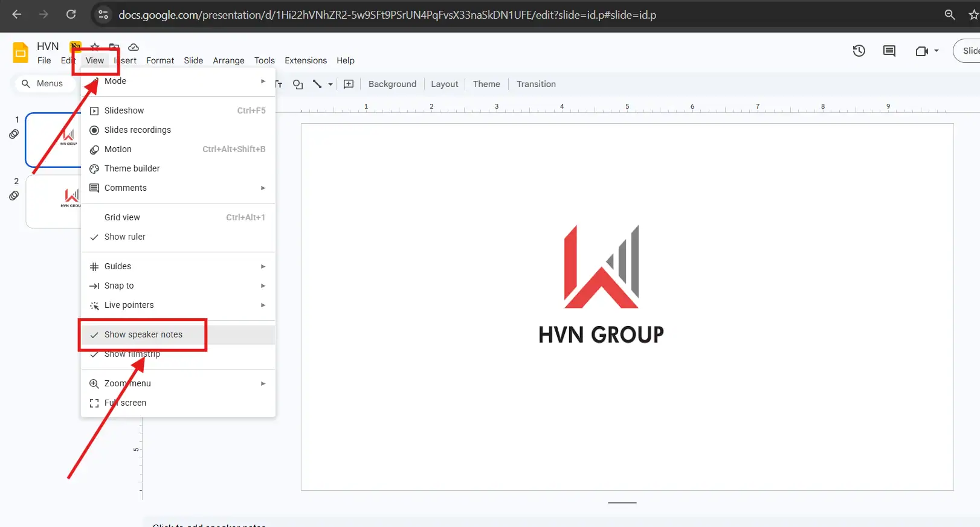Click the speaker notes resize handle
Screen dimensions: 980x527
pos(622,502)
